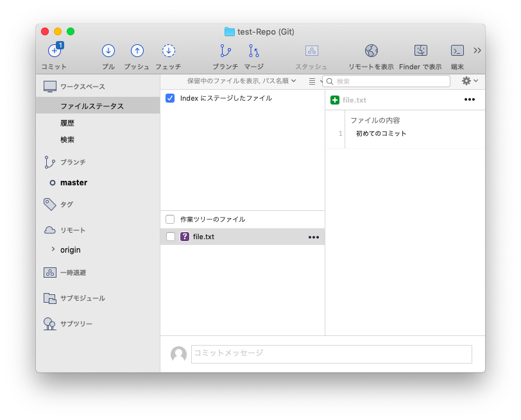Open the ブランチ (Branch) toolbar icon

[x=226, y=51]
